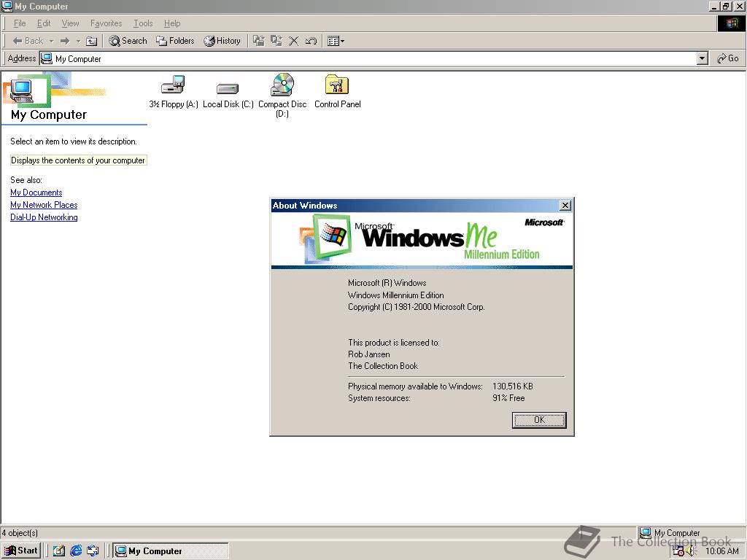Click the Copy To toolbar icon
This screenshot has height=560, width=747.
276,41
